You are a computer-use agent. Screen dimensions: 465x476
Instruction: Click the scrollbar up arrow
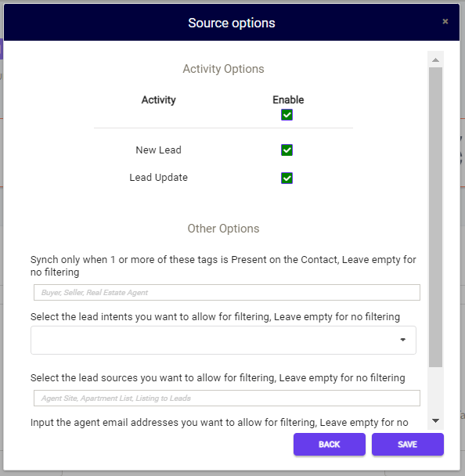tap(435, 59)
